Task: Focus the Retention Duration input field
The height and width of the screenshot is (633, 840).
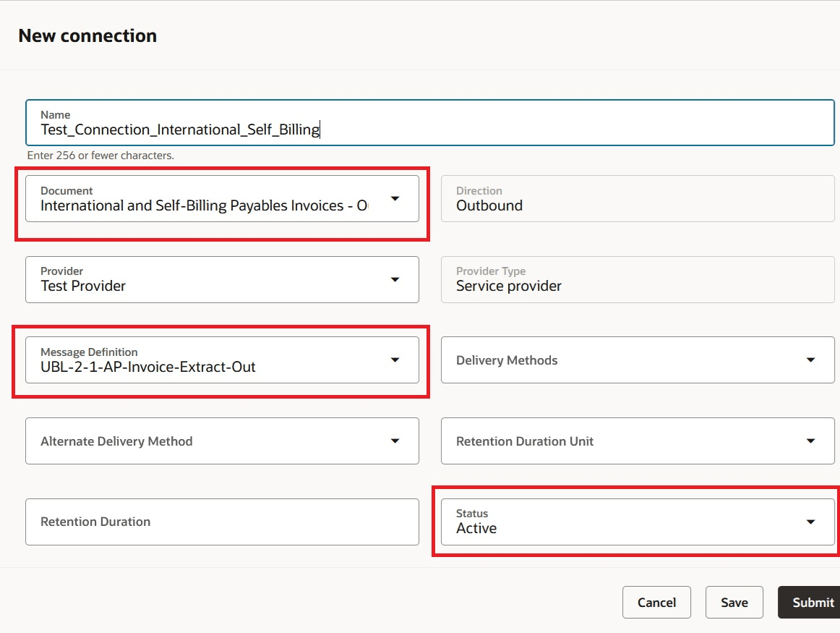Action: coord(221,522)
